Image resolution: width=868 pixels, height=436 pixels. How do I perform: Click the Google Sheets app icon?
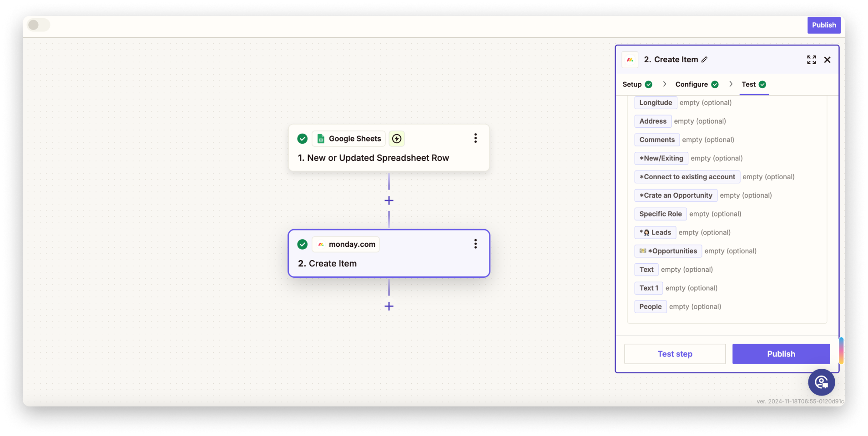coord(321,139)
